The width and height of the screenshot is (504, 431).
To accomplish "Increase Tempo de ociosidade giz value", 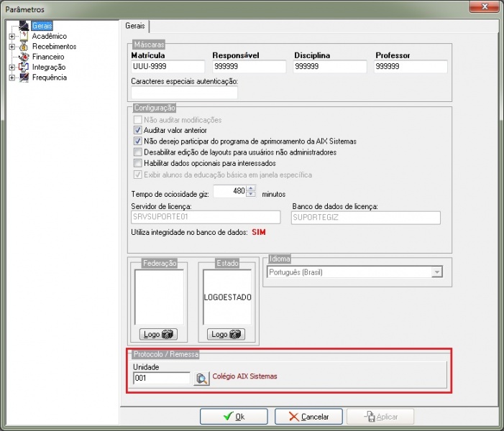I will [252, 188].
